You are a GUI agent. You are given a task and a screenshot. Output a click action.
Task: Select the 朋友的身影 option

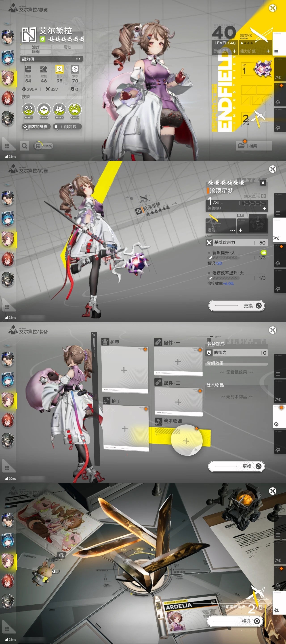click(36, 127)
